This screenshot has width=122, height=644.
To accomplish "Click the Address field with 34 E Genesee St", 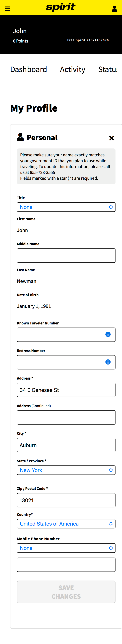I will point(66,390).
